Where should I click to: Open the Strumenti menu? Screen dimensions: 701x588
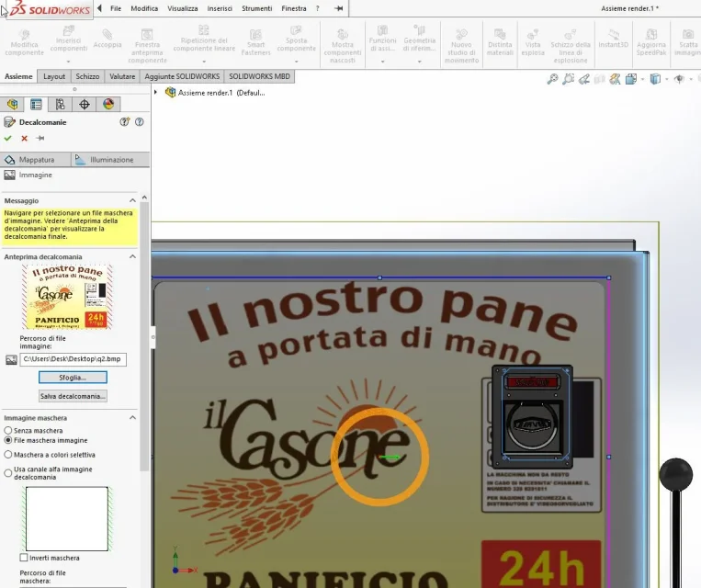click(256, 8)
